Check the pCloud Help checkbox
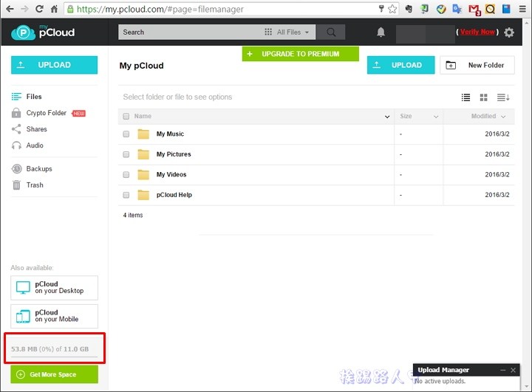 click(x=126, y=195)
